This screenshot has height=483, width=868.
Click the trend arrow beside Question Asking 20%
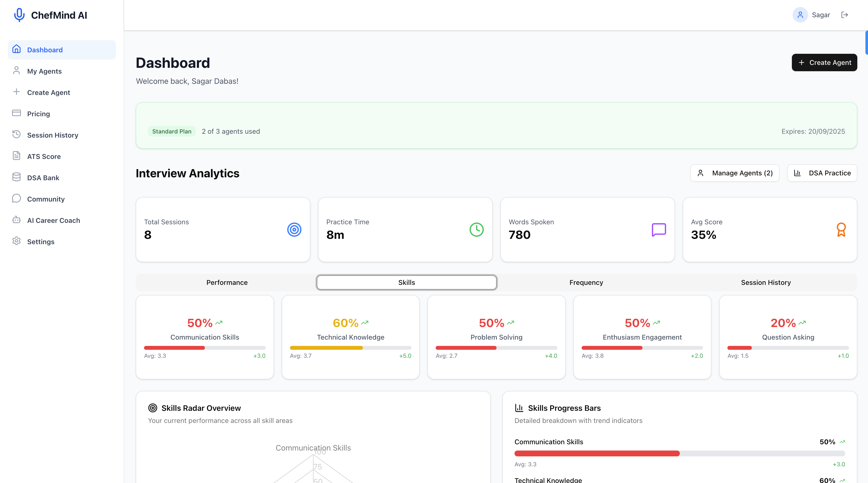[x=802, y=323]
